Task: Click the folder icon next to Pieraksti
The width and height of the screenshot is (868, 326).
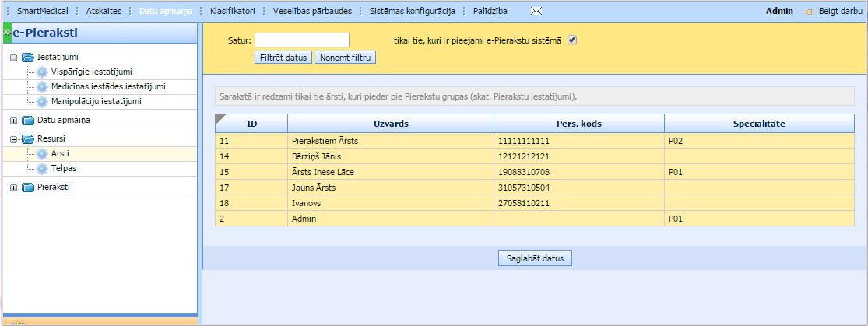Action: pos(28,188)
